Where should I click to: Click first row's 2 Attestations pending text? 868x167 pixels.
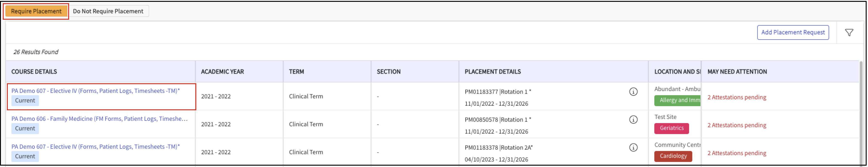coord(736,97)
